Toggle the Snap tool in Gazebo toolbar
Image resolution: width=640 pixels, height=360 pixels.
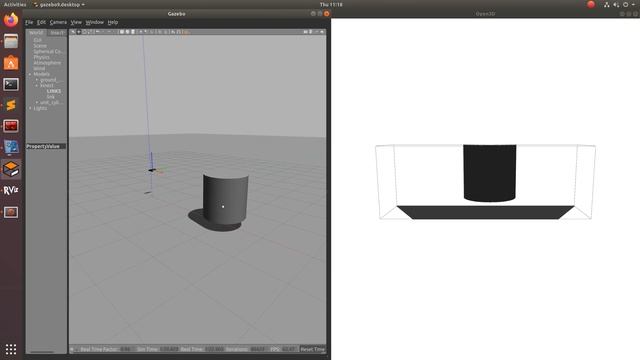179,32
